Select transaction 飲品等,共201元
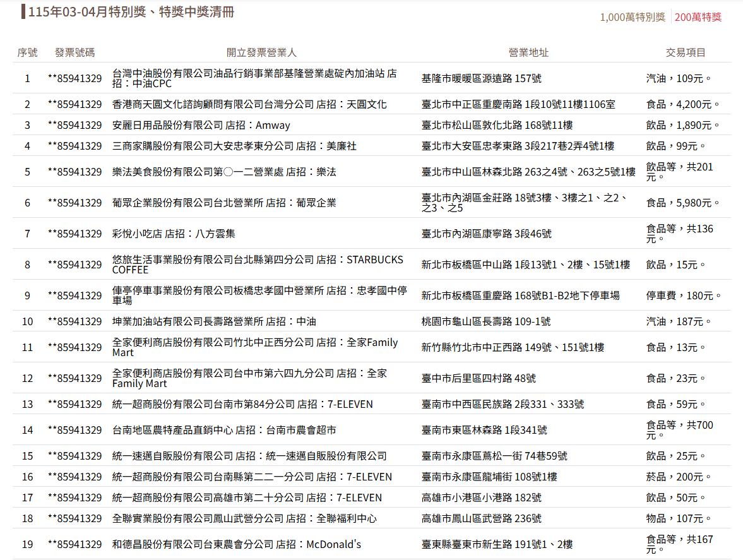Viewport: 743px width, 560px height. click(679, 172)
